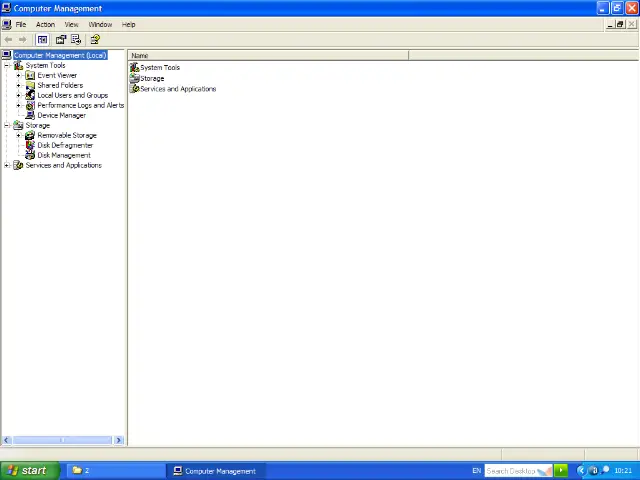Select Disk Defragmenter label in the tree
The height and width of the screenshot is (480, 640).
[x=65, y=145]
